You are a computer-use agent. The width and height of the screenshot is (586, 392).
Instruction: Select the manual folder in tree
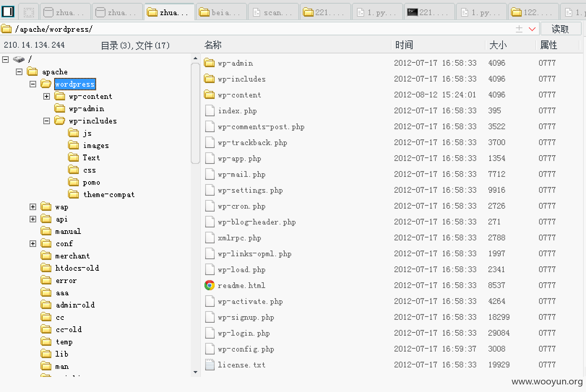coord(68,231)
